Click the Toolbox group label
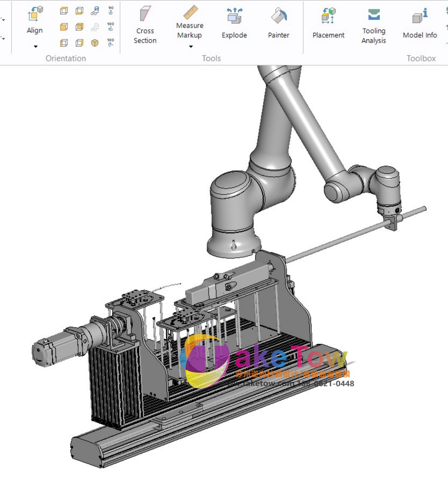 [x=421, y=58]
